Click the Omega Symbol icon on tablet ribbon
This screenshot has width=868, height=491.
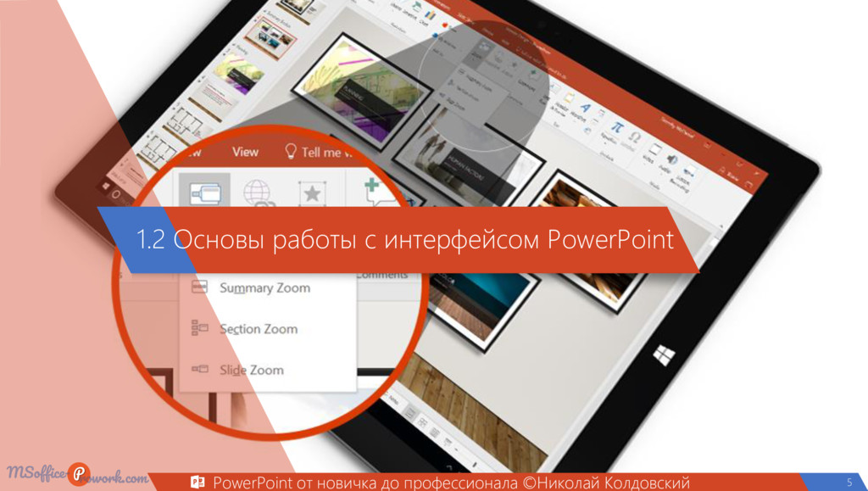(634, 139)
